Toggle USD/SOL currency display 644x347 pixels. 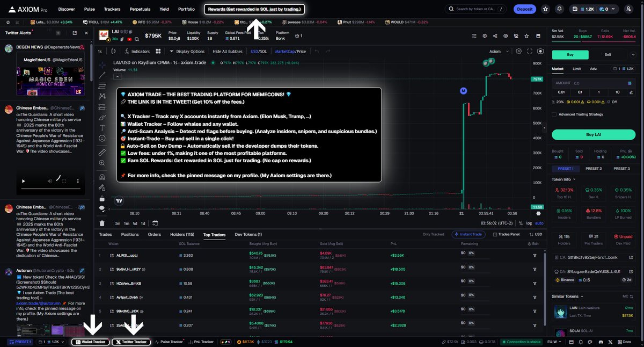259,51
